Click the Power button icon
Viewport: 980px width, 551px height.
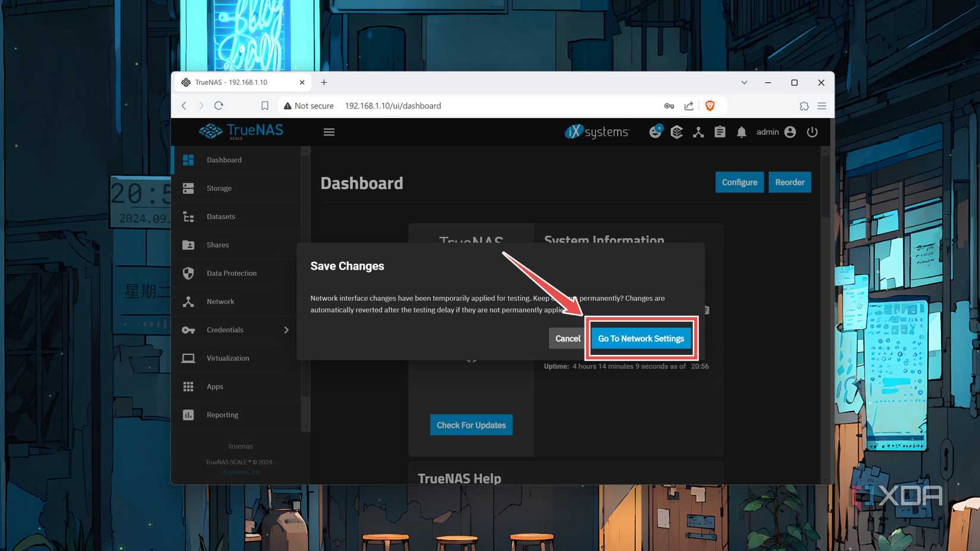pos(812,132)
